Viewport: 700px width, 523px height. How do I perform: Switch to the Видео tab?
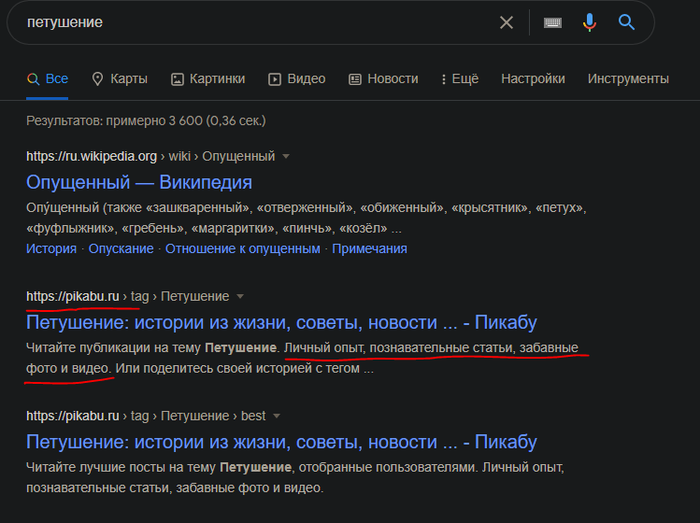point(297,79)
